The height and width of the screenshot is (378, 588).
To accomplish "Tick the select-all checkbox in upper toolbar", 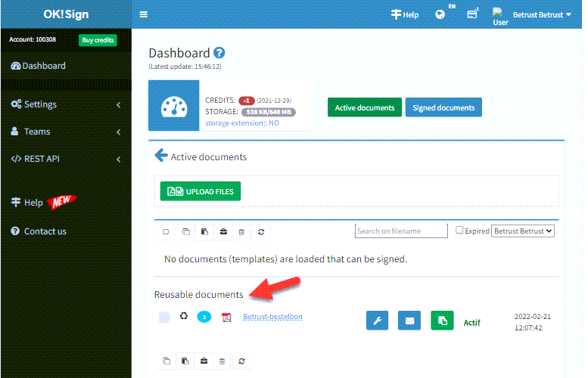I will pyautogui.click(x=166, y=232).
